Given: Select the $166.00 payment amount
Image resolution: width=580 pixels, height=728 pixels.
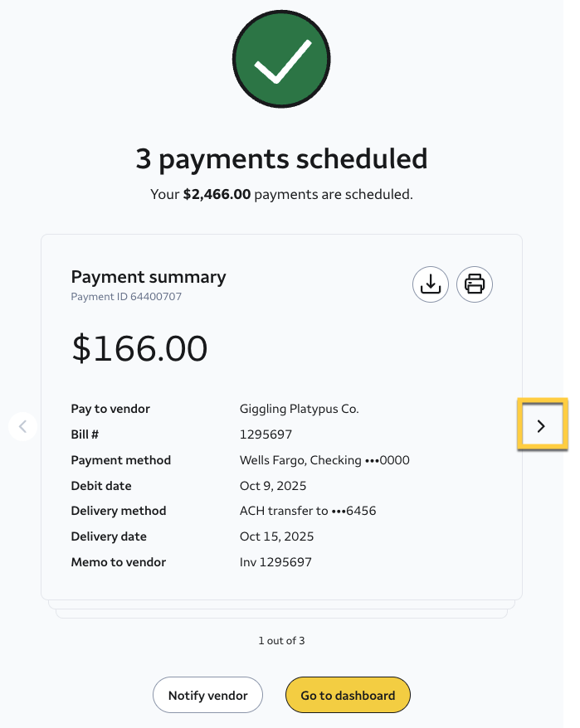Looking at the screenshot, I should click(x=139, y=349).
